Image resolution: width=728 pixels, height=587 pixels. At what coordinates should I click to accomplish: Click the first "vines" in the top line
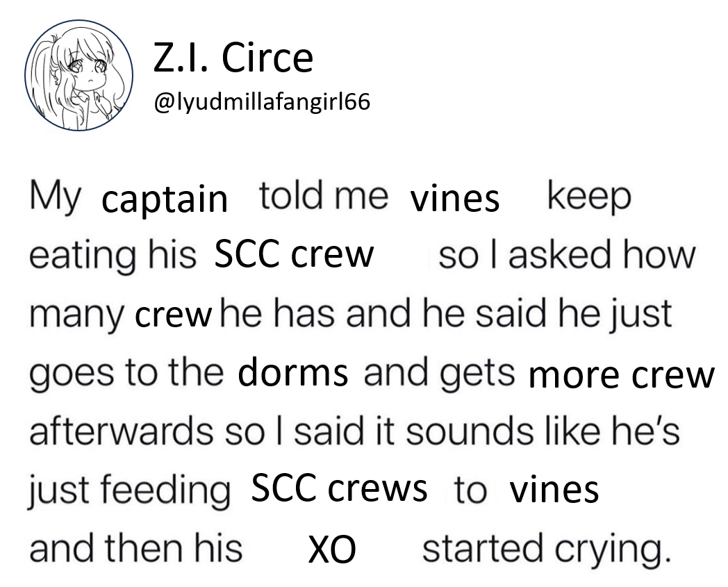[455, 199]
